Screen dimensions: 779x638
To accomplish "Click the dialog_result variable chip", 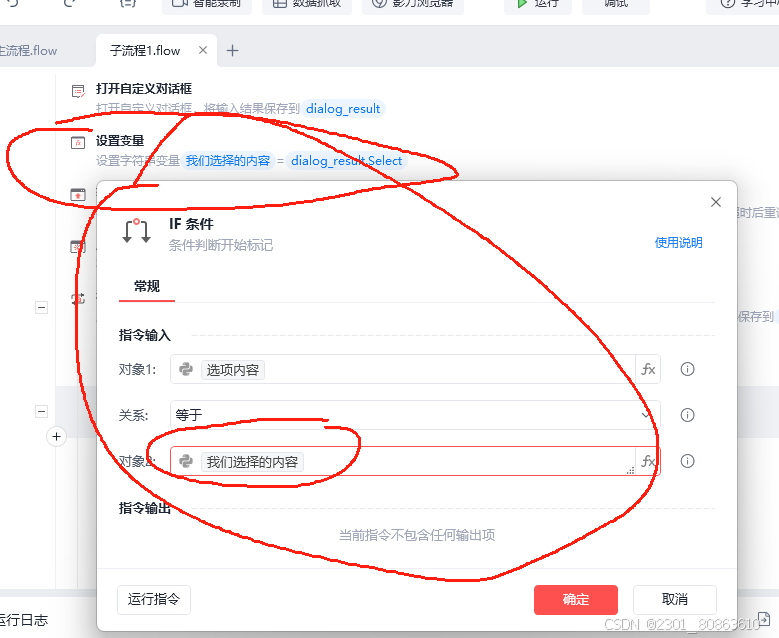I will tap(343, 109).
